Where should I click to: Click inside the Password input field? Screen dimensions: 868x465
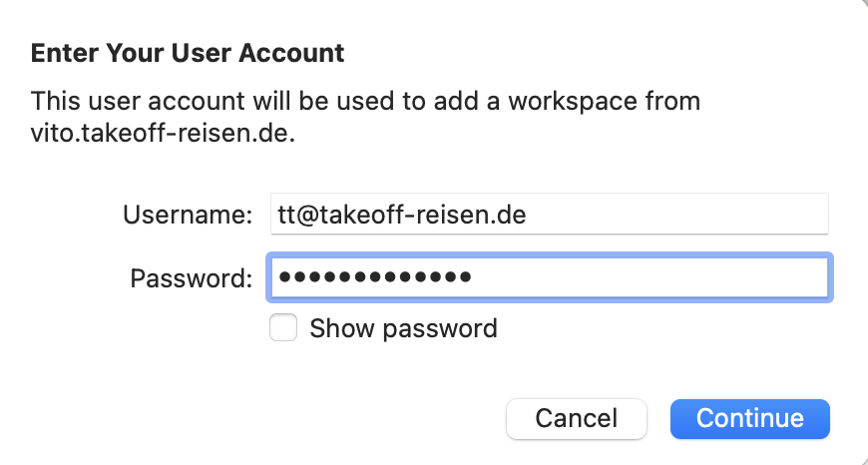[549, 277]
